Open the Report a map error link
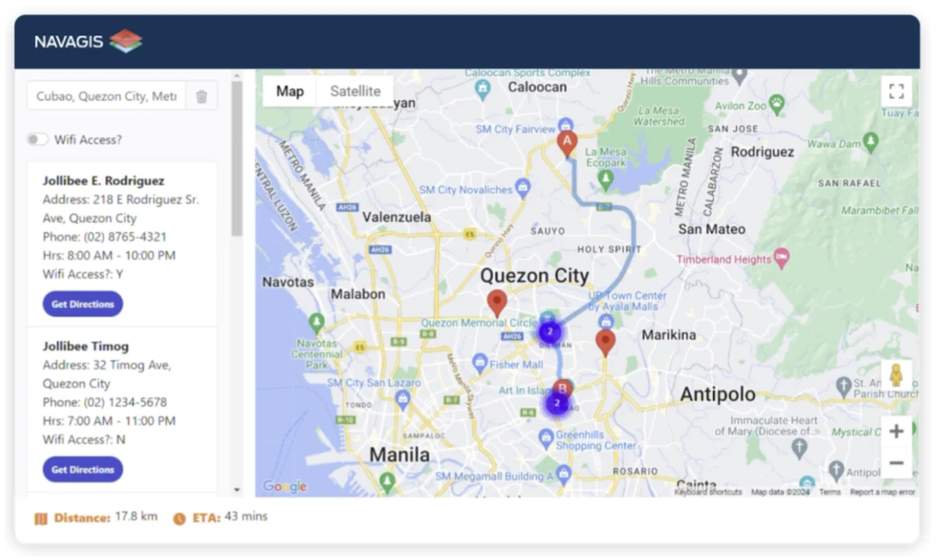Image resolution: width=936 pixels, height=560 pixels. tap(882, 492)
